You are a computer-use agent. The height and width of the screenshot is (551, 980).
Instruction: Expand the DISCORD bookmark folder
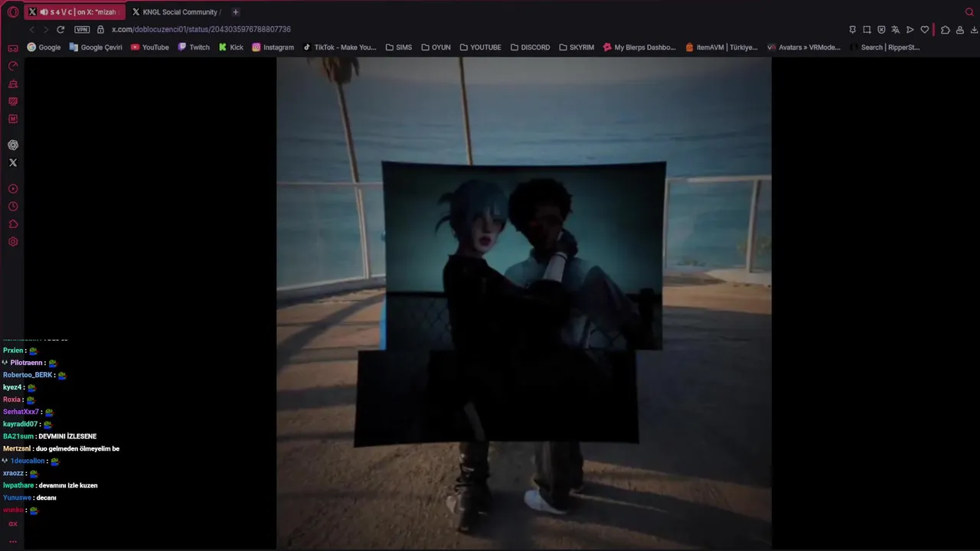[x=531, y=47]
